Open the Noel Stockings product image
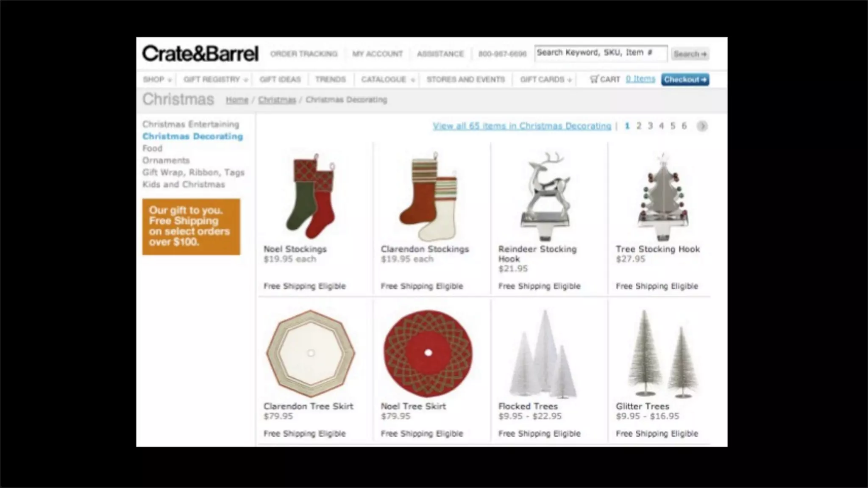 (311, 196)
